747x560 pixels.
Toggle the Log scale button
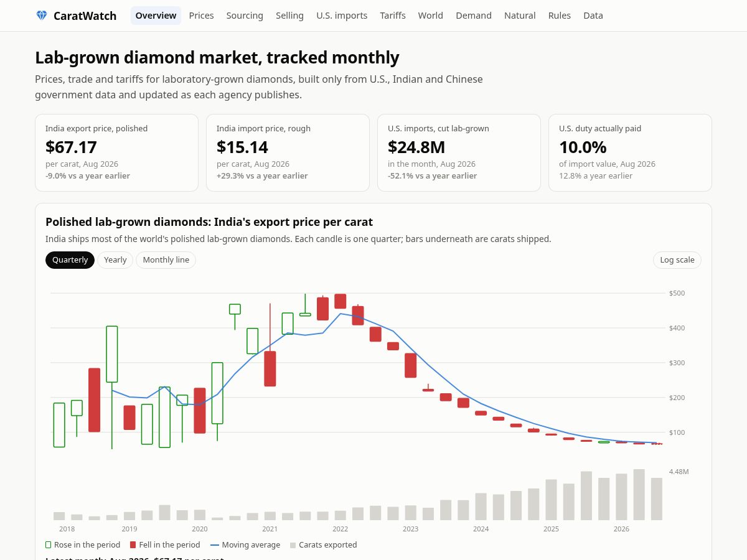677,260
